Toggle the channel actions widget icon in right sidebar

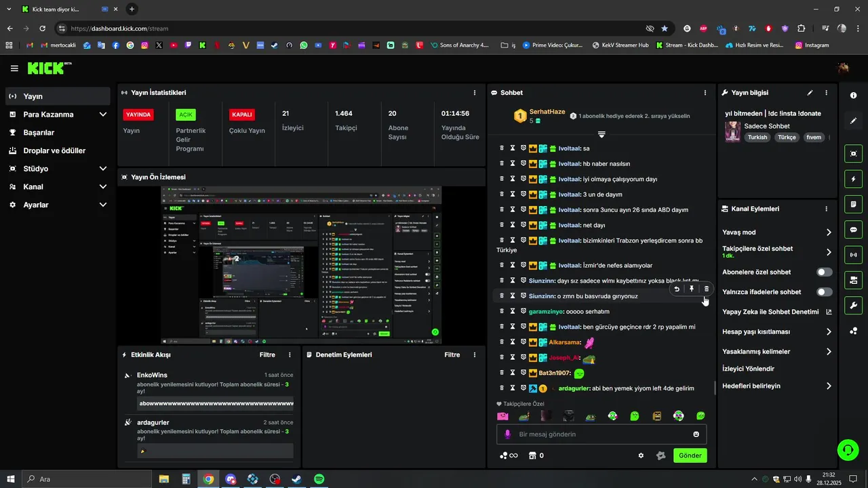point(854,280)
